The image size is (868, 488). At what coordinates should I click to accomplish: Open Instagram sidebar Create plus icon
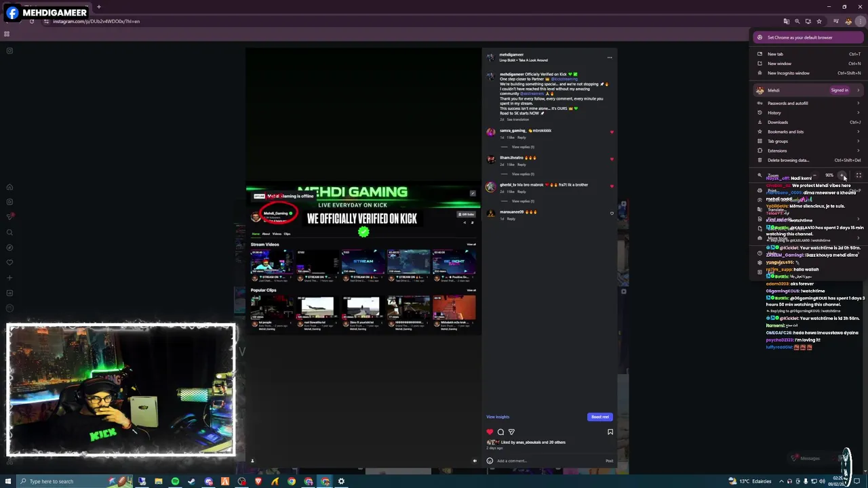pyautogui.click(x=9, y=277)
